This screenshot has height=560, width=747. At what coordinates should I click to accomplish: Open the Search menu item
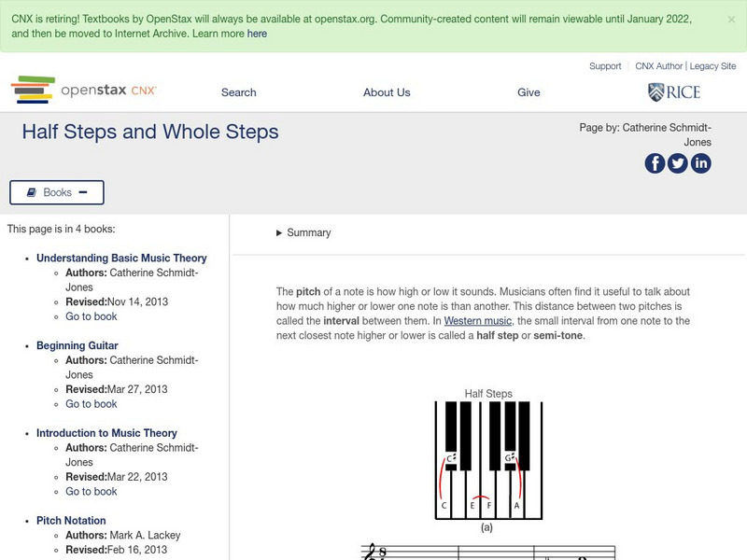click(x=238, y=92)
